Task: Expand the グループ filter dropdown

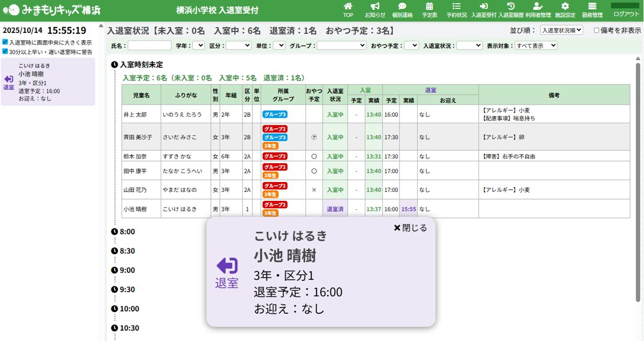Action: (x=341, y=46)
